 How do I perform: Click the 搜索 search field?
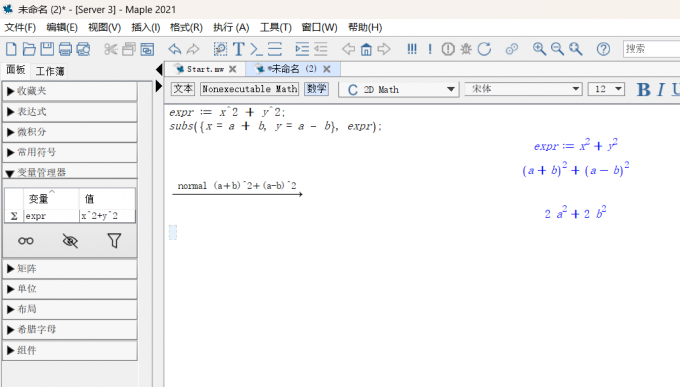click(x=651, y=49)
